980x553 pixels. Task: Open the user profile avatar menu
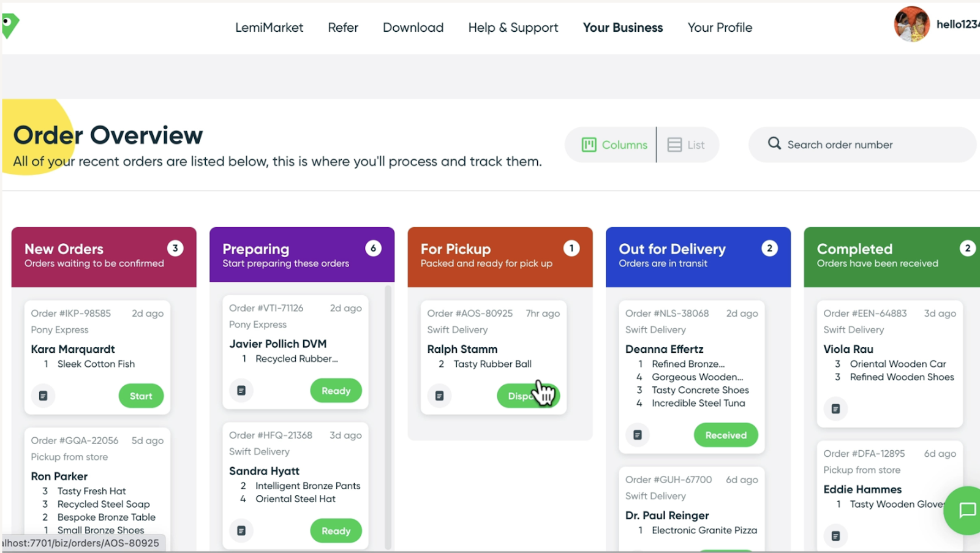coord(911,24)
